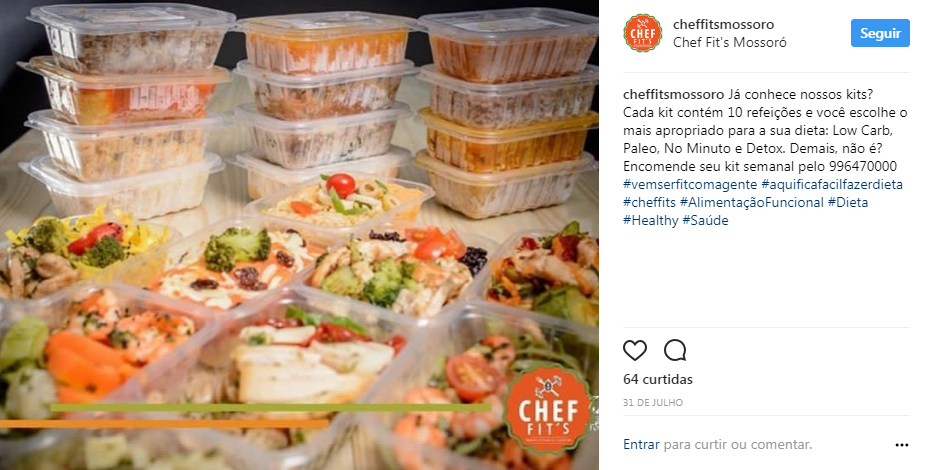
Task: Click the heart like icon
Action: [x=635, y=351]
